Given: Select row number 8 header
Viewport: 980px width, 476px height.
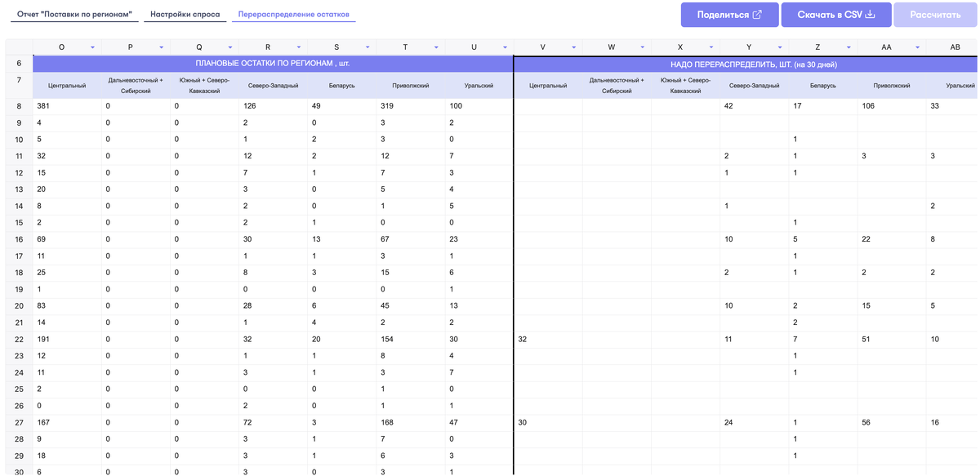Looking at the screenshot, I should click(19, 106).
